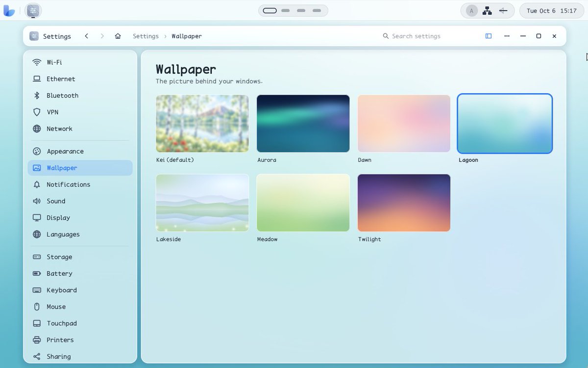Image resolution: width=588 pixels, height=368 pixels.
Task: Click the Sound speaker icon
Action: pyautogui.click(x=37, y=201)
